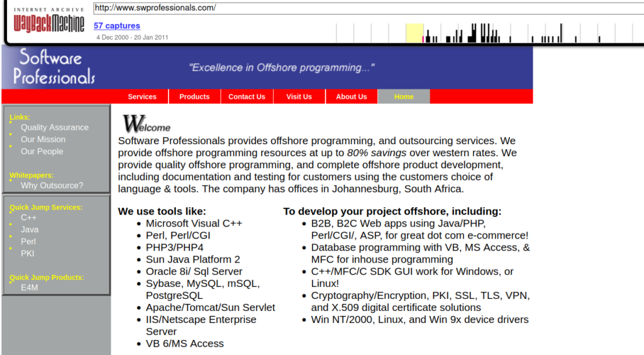Click the pink marker in capture timeline

tap(423, 40)
